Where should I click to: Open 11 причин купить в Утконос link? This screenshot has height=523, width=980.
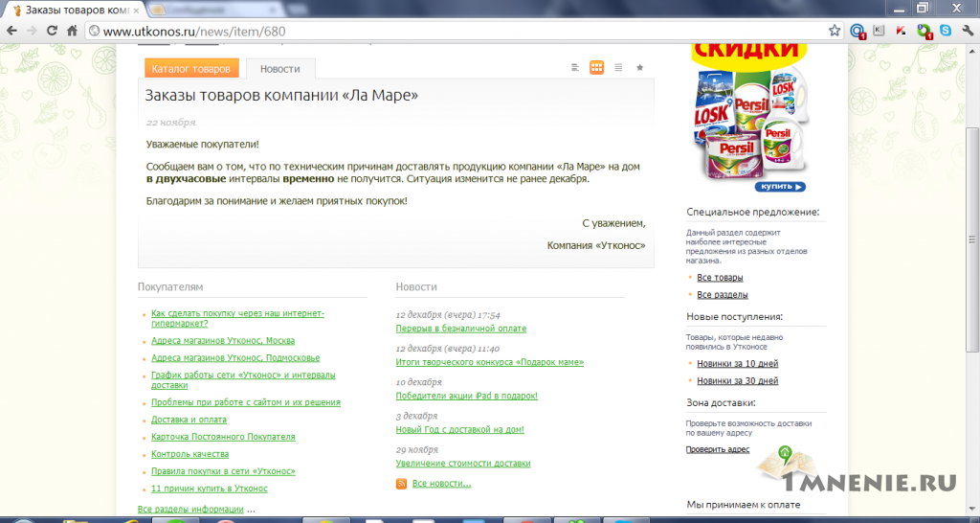[210, 489]
